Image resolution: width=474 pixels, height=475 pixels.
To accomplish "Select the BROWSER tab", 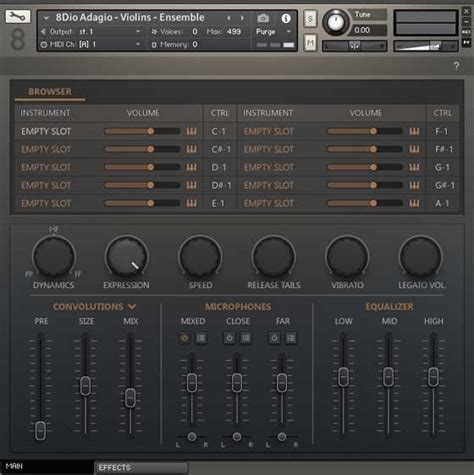I will [x=50, y=92].
